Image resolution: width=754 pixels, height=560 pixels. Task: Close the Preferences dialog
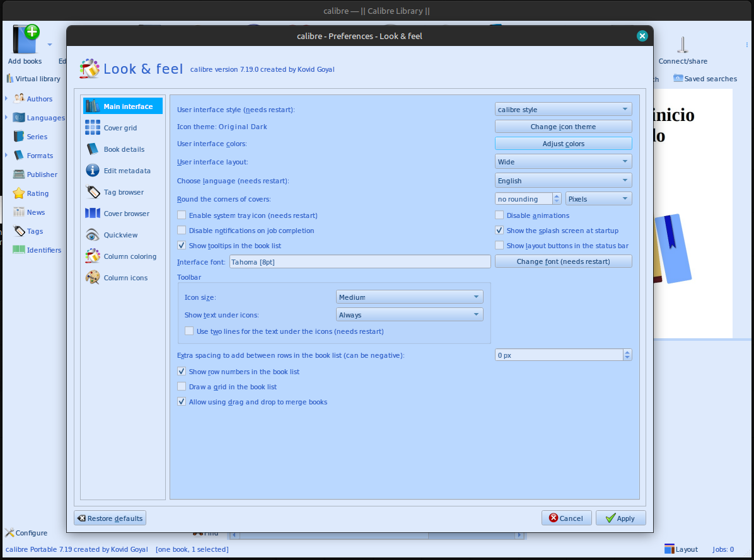[642, 36]
